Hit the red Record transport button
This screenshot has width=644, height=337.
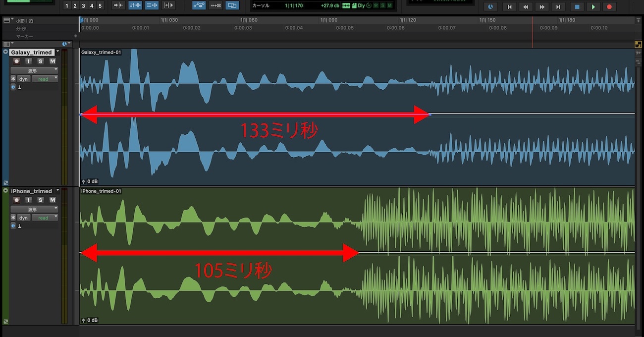pos(609,7)
